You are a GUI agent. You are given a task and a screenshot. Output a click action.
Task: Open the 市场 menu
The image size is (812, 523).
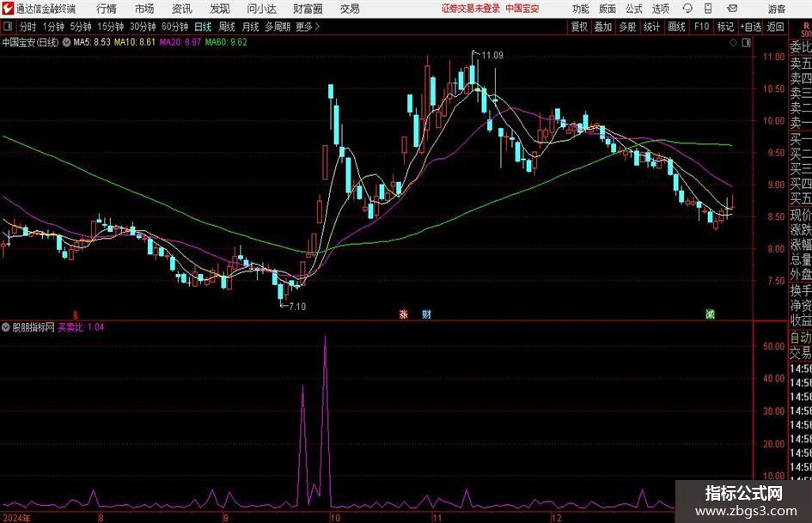point(144,9)
